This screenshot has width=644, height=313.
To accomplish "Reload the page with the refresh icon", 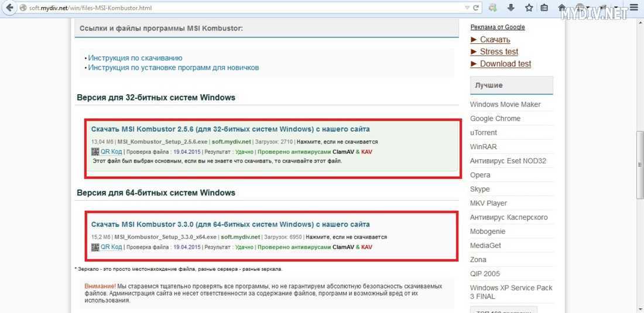I will pyautogui.click(x=477, y=8).
